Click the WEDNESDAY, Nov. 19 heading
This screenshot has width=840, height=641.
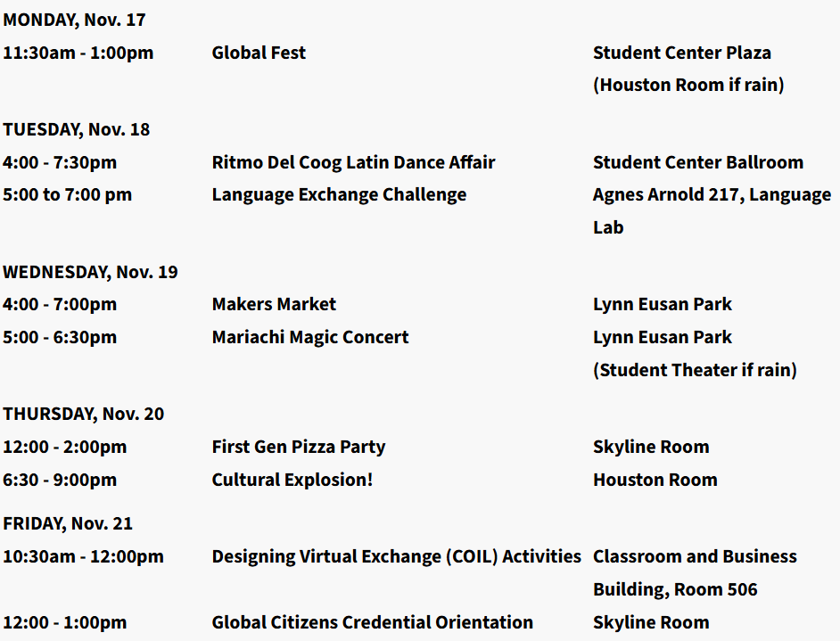click(90, 272)
